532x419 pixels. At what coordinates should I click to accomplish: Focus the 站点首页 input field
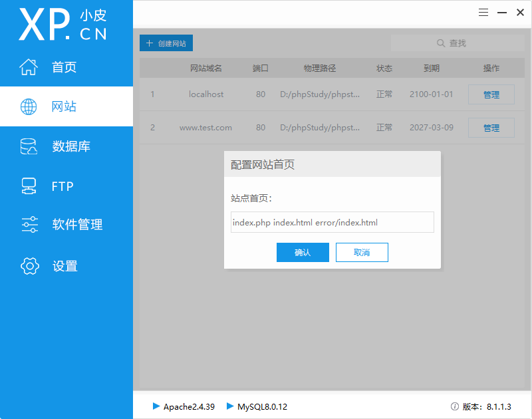332,222
